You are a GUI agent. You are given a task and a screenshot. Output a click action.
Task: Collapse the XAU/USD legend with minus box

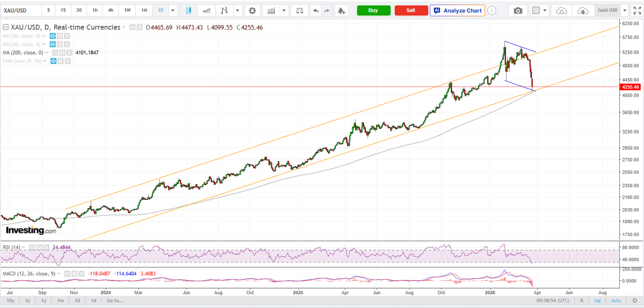point(5,27)
